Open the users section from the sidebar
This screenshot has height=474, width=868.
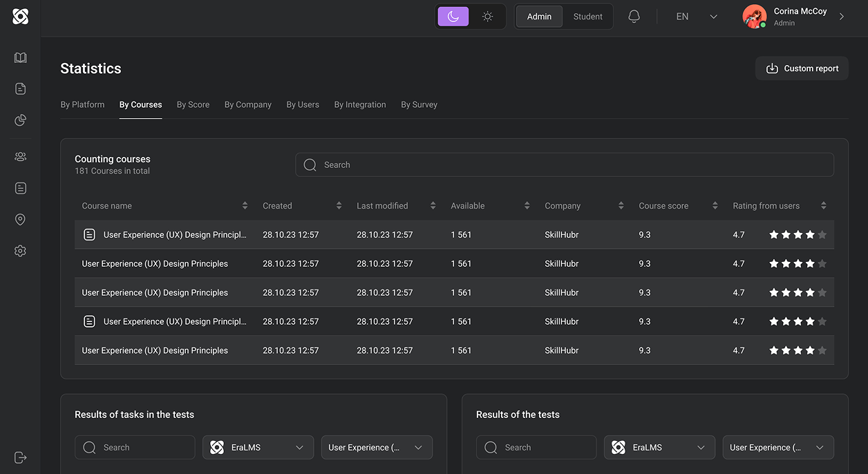click(20, 156)
